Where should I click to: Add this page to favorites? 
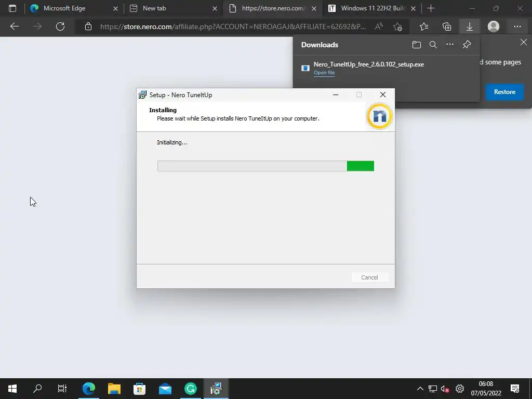click(x=397, y=26)
